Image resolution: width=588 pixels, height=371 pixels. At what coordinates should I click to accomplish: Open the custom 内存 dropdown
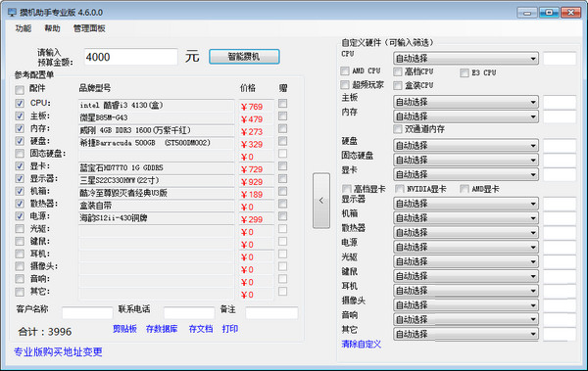[x=465, y=116]
